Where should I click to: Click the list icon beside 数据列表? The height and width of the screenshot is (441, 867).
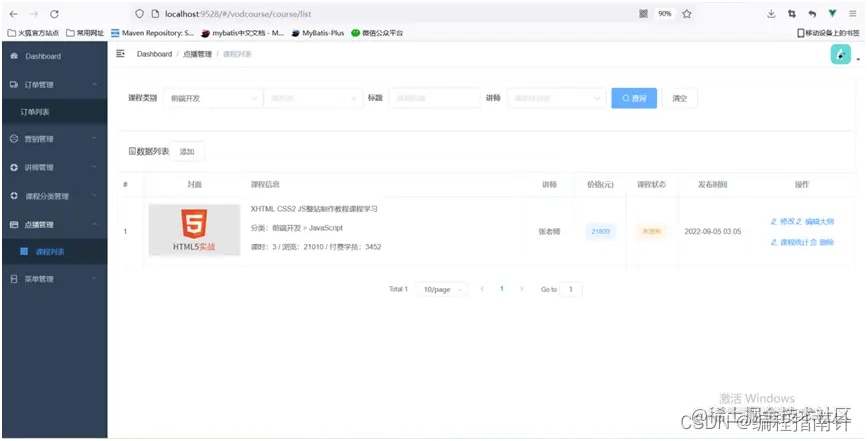pyautogui.click(x=132, y=151)
